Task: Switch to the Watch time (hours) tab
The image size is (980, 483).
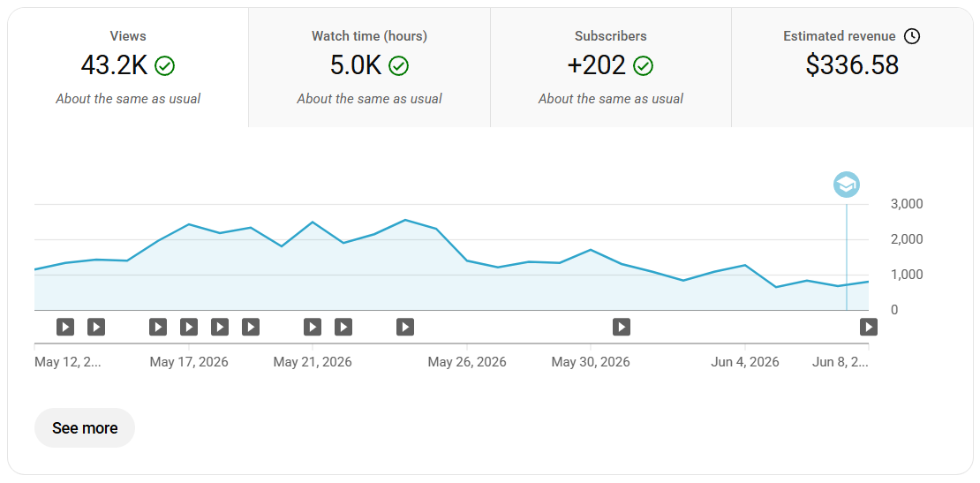Action: (x=369, y=67)
